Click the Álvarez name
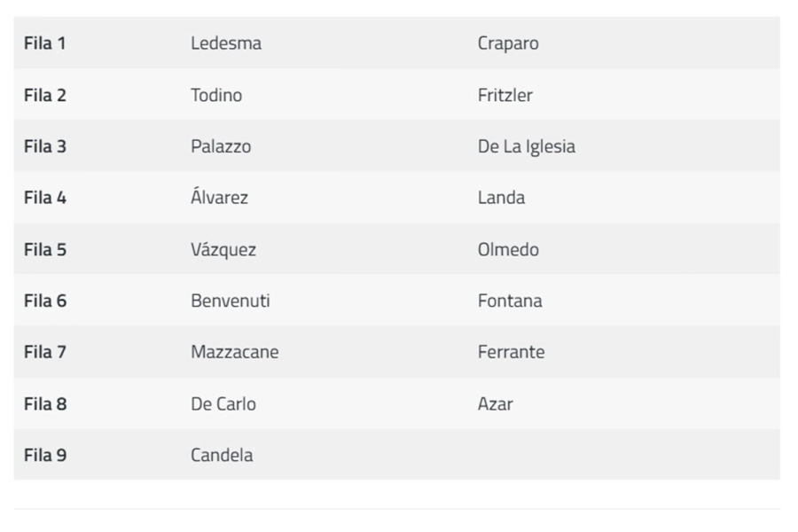Image resolution: width=798 pixels, height=532 pixels. tap(220, 198)
